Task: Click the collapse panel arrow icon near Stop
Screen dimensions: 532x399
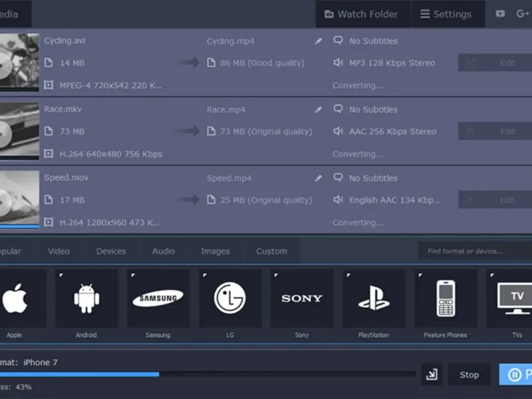Action: tap(432, 374)
